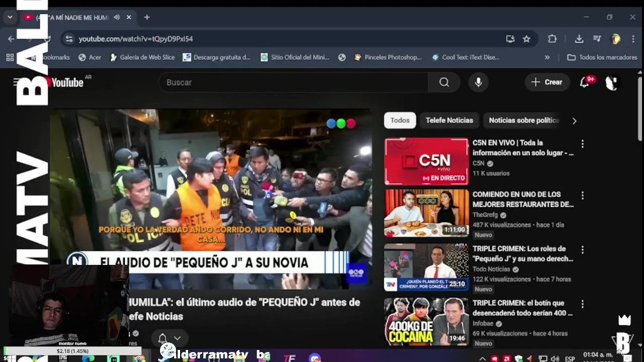Viewport: 644px width, 362px height.
Task: Click the install/cast screen icon in address bar
Action: coord(510,39)
